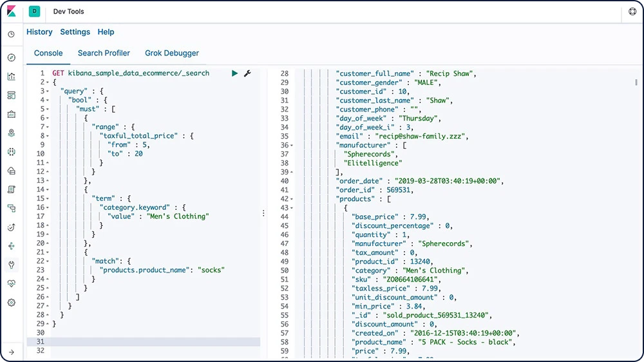Click the response pane scrollbar thumb
Viewport: 644px width, 362px height.
pyautogui.click(x=636, y=82)
